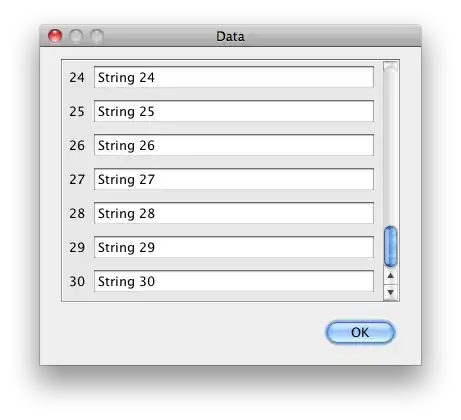Click the row label 24
This screenshot has width=461, height=420.
[77, 77]
